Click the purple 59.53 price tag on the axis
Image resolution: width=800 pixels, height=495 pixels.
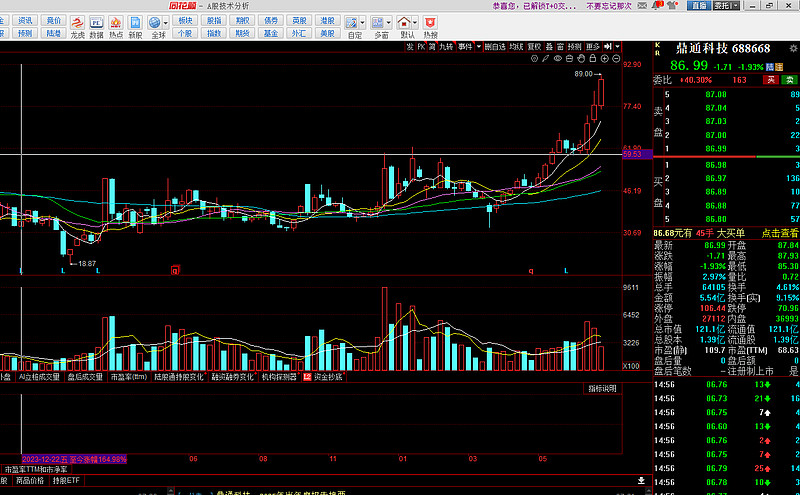point(637,154)
